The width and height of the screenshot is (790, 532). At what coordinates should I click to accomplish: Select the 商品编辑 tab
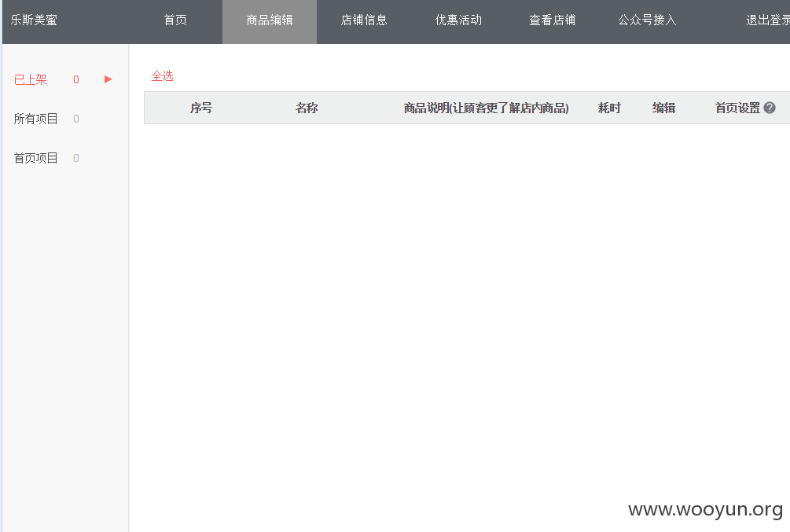(270, 20)
